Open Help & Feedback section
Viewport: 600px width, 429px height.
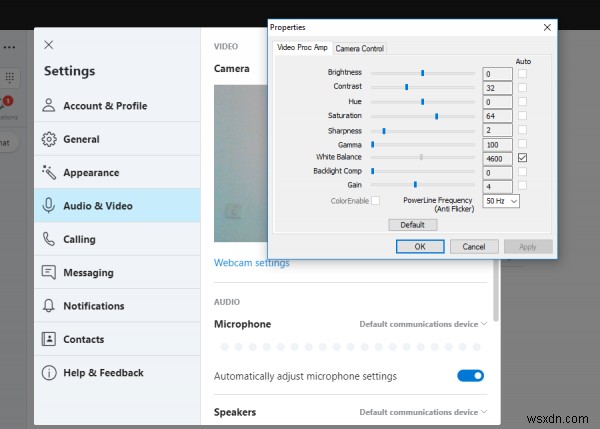tap(117, 373)
